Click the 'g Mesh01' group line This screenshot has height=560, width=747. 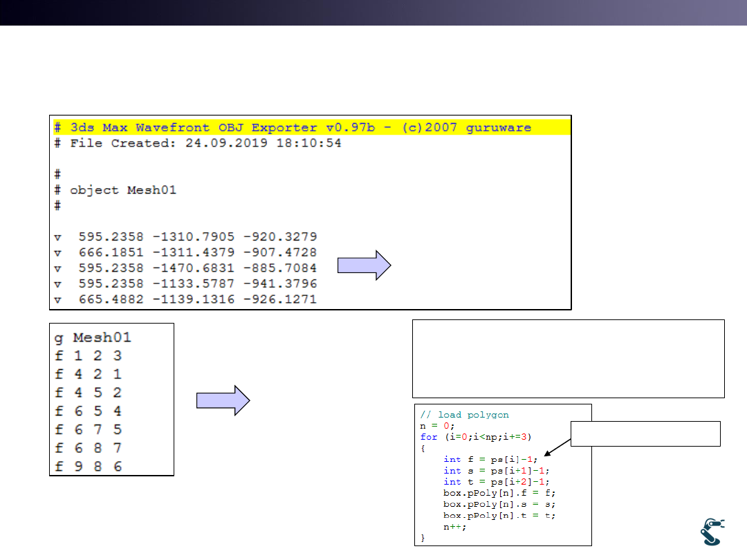pos(93,338)
